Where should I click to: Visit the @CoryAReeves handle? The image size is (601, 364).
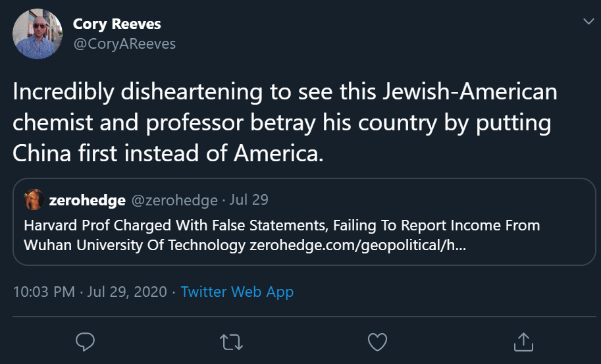(124, 43)
